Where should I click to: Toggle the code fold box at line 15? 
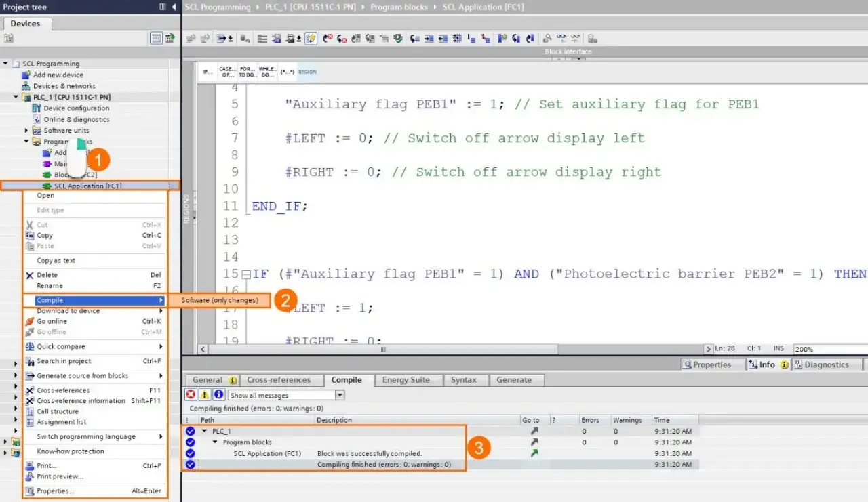(245, 274)
